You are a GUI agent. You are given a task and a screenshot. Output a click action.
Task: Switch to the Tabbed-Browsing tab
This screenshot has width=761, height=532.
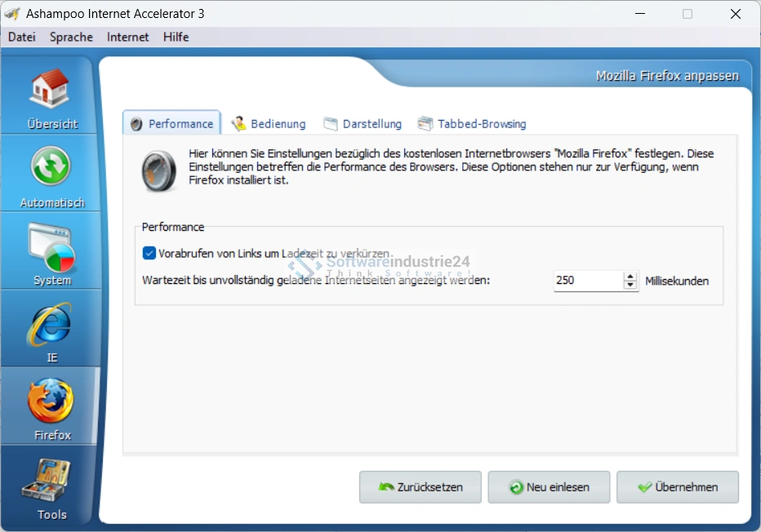pyautogui.click(x=472, y=124)
